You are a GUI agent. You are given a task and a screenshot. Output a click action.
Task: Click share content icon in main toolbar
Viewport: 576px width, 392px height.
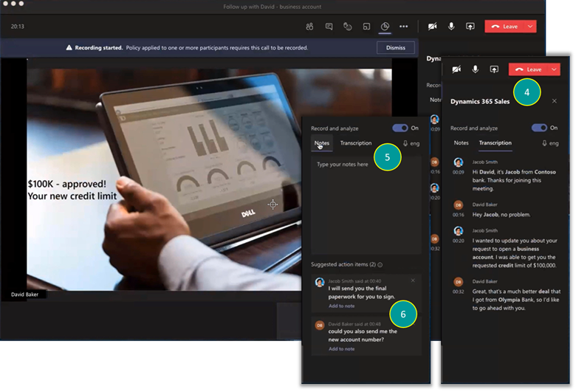470,27
